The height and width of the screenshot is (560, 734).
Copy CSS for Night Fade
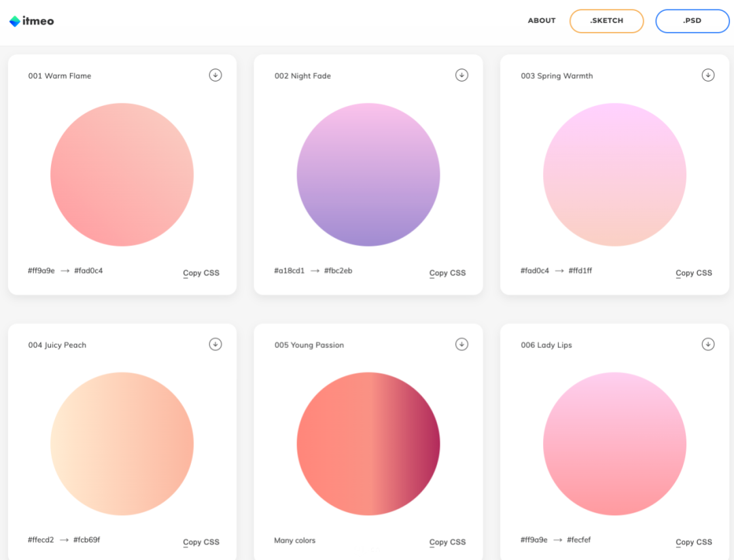click(448, 273)
